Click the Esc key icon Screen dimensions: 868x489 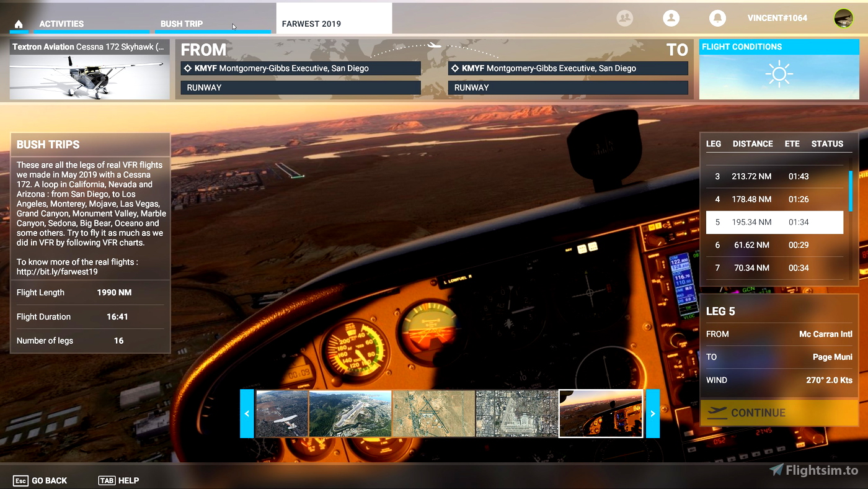(x=20, y=480)
